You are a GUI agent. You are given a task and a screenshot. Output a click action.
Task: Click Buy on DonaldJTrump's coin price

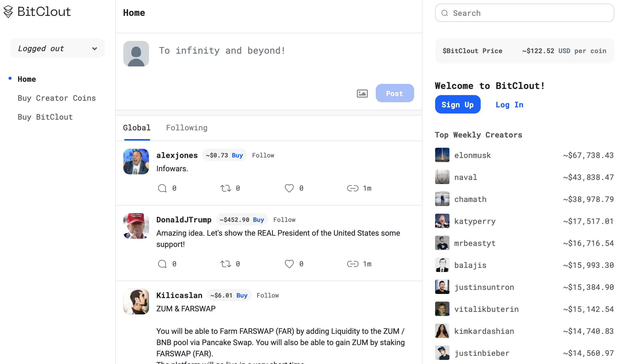click(x=259, y=220)
